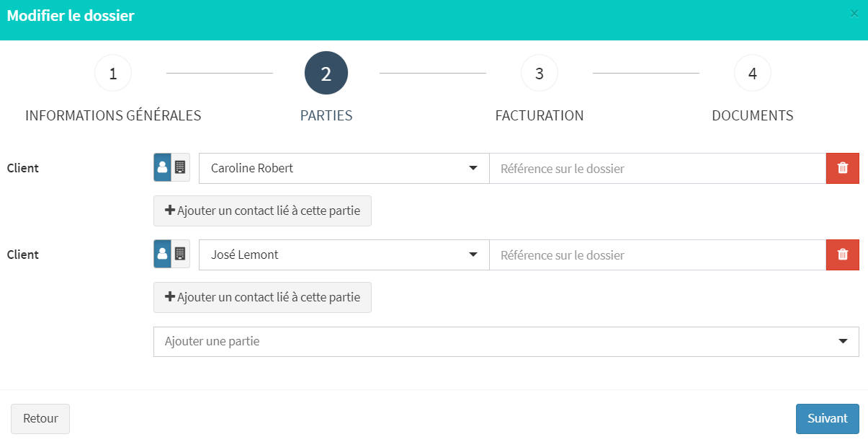Delete José Lemont with red trash icon
The image size is (868, 442).
(843, 255)
